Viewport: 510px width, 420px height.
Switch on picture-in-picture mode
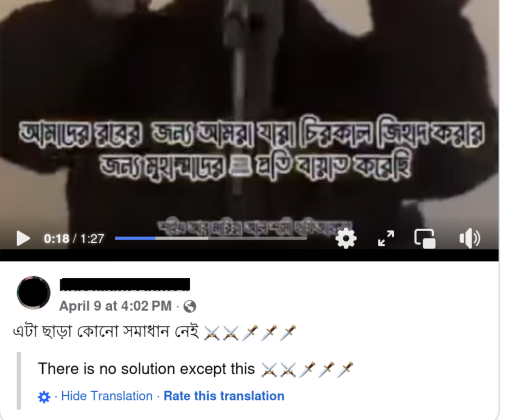pos(425,238)
